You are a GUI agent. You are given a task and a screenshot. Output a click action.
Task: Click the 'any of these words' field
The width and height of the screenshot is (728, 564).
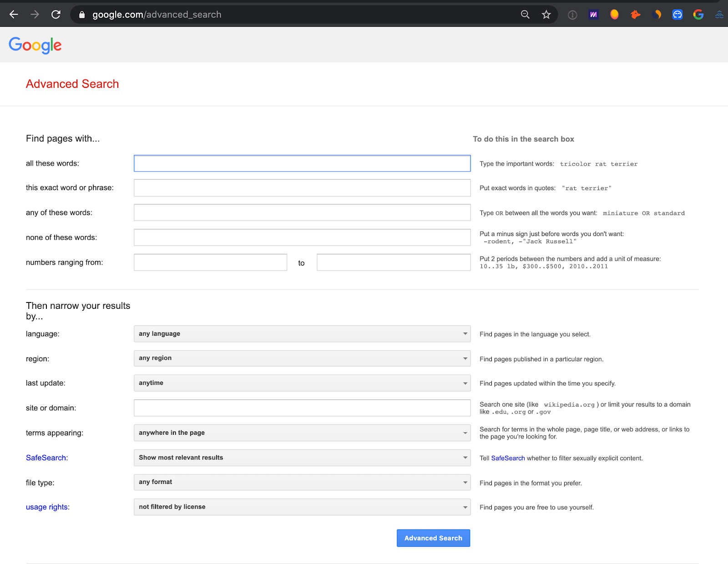pos(302,212)
